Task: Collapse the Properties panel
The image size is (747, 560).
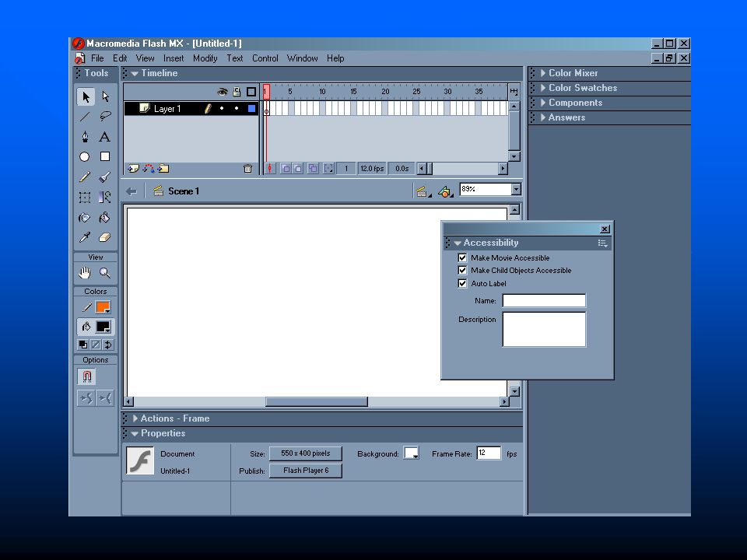Action: [x=135, y=433]
